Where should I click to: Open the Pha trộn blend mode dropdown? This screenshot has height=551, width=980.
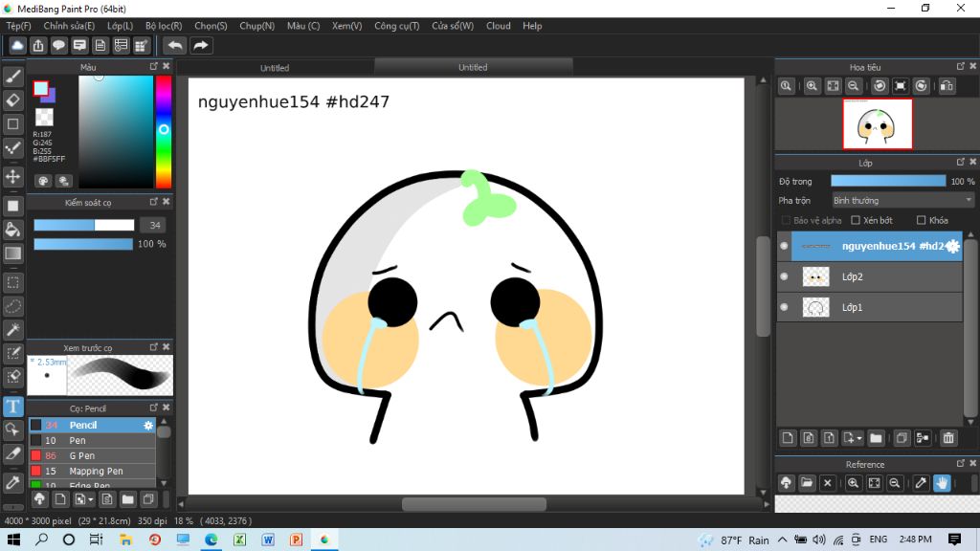(902, 201)
